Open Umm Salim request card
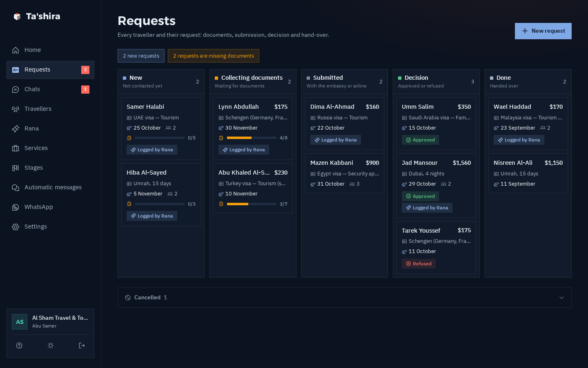The image size is (588, 368). point(436,123)
